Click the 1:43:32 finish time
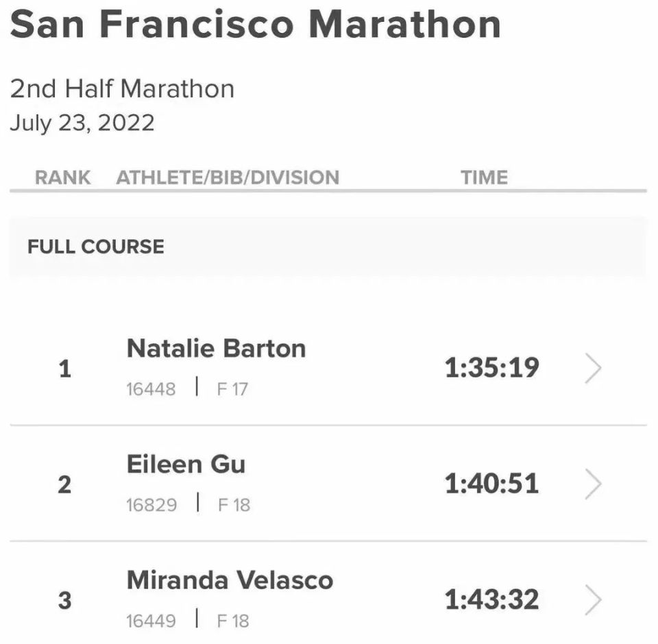 [x=491, y=600]
